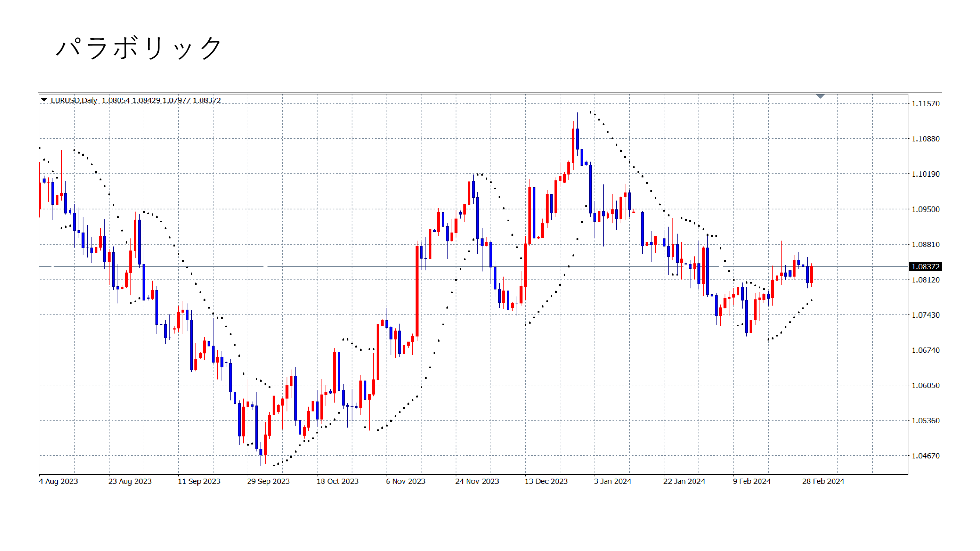Click the 13 Dec 2023 date label

(x=546, y=482)
